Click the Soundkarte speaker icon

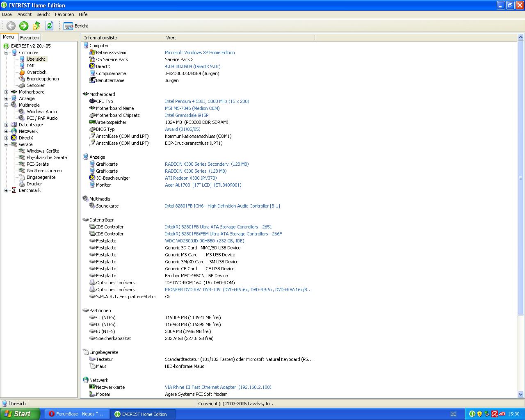click(92, 206)
